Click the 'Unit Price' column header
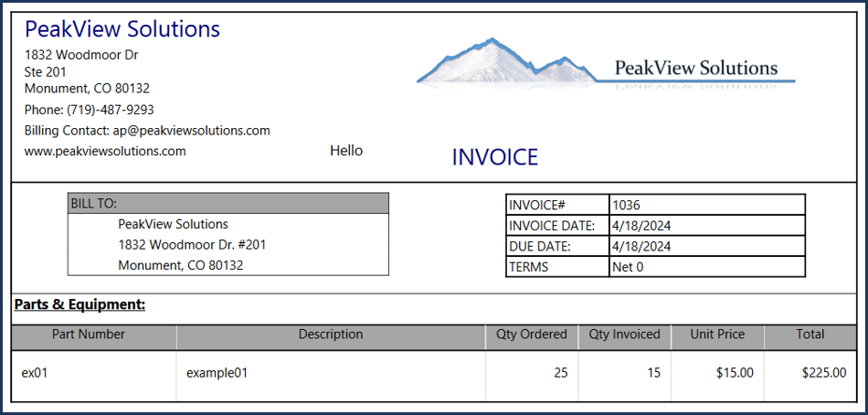The width and height of the screenshot is (868, 415). click(x=717, y=337)
